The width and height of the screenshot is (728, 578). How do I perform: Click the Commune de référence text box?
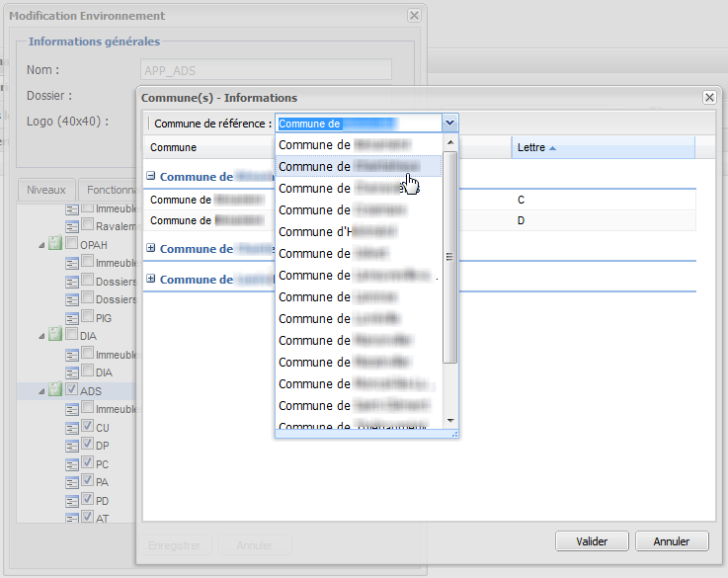pyautogui.click(x=359, y=124)
